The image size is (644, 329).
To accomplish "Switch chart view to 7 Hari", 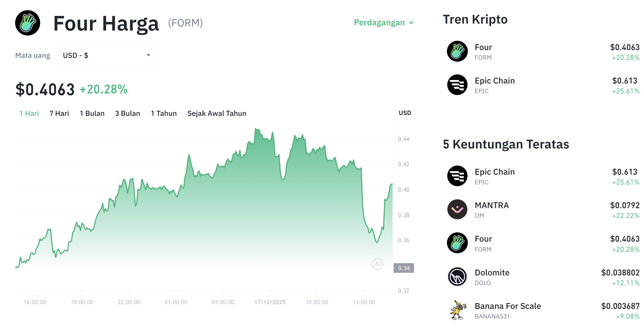I will point(59,114).
